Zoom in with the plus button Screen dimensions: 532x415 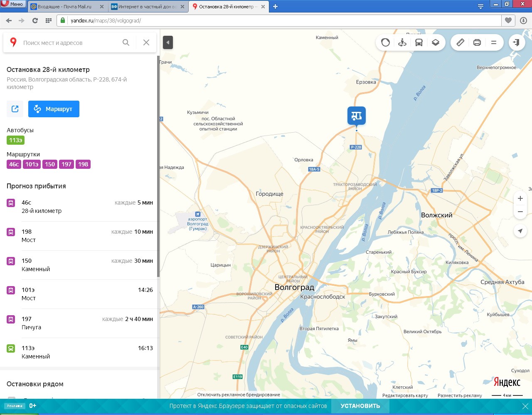(x=520, y=198)
